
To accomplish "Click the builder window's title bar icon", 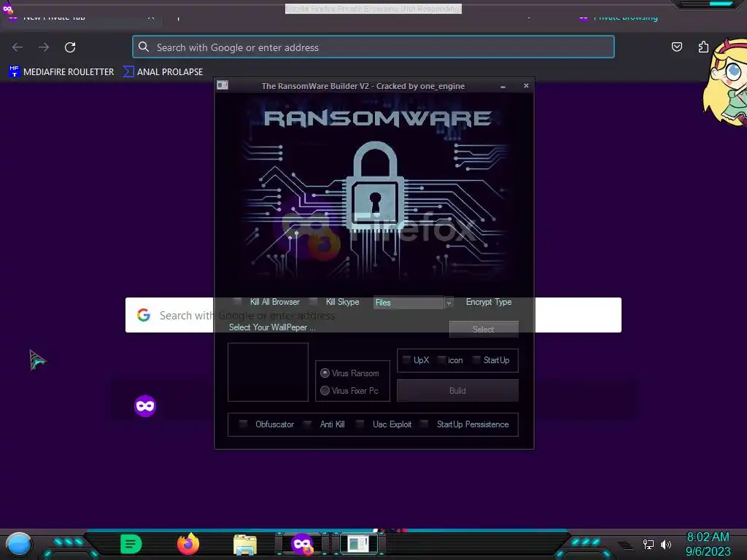I will point(222,85).
